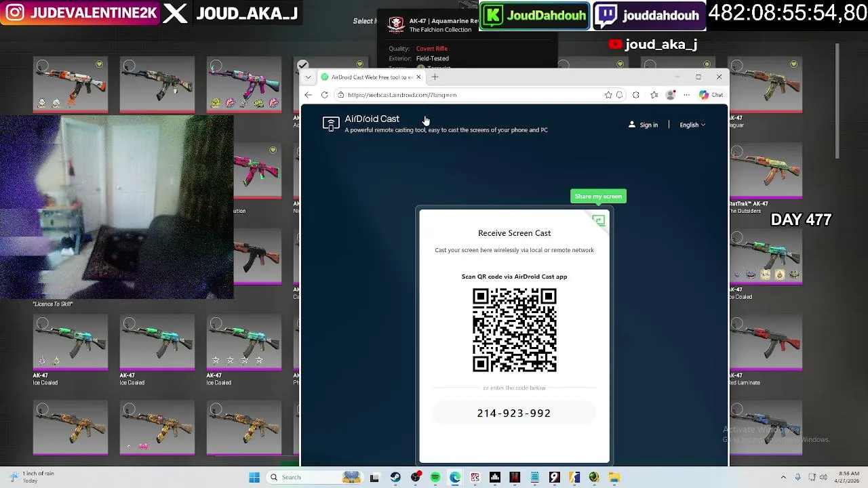This screenshot has width=868, height=488.
Task: Select the AK-47 Jaguar item circle
Action: (737, 66)
